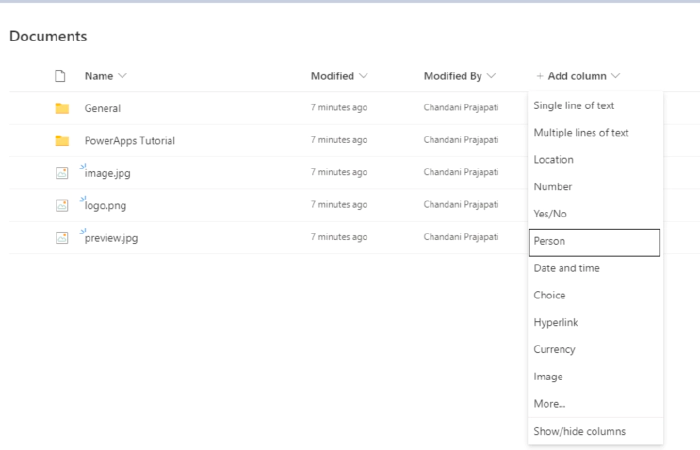The image size is (700, 450).
Task: Open the PowerApps Tutorial folder link
Action: pyautogui.click(x=129, y=141)
